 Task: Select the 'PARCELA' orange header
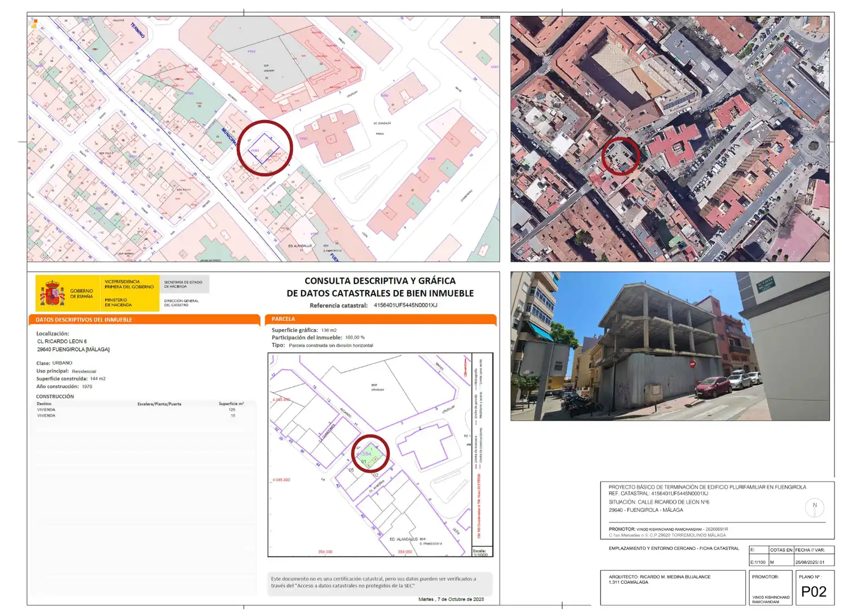tap(381, 319)
